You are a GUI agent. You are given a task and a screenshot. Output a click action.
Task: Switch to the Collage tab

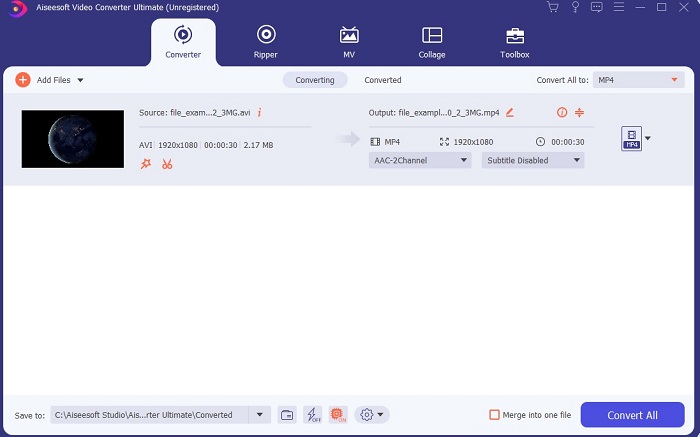(432, 43)
